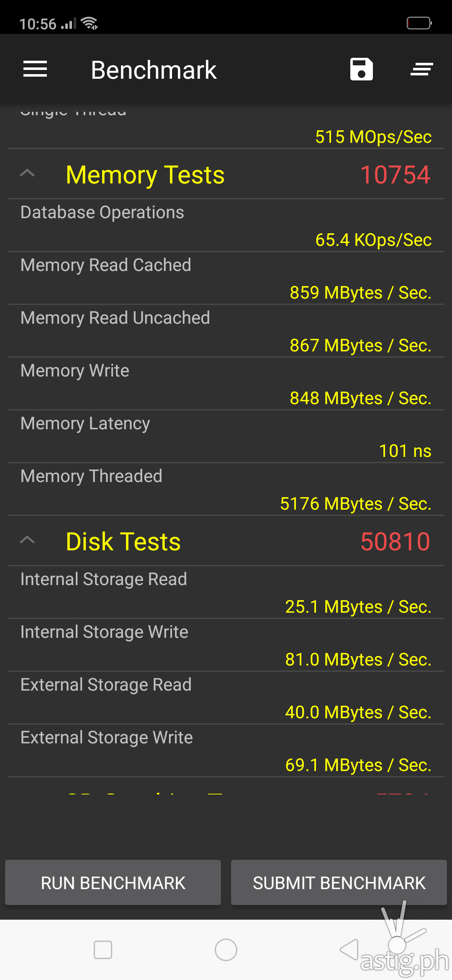Select the Database Operations result row
The image size is (452, 980).
point(226,226)
